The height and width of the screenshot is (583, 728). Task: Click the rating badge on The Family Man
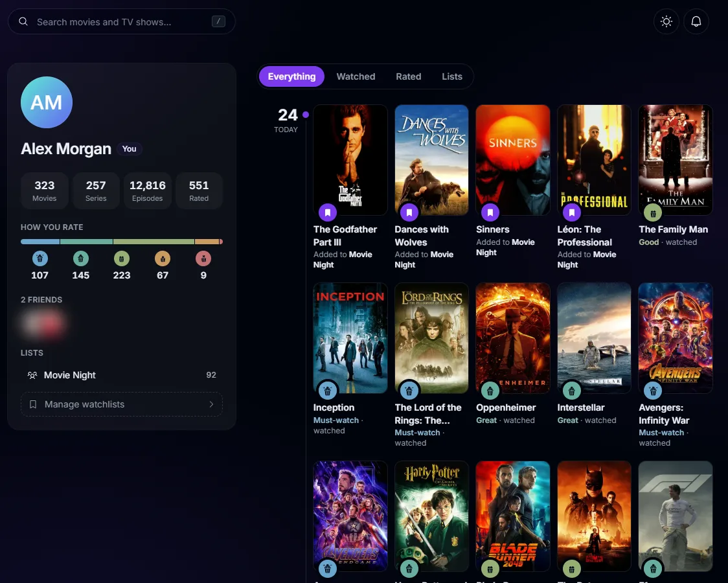(x=653, y=213)
